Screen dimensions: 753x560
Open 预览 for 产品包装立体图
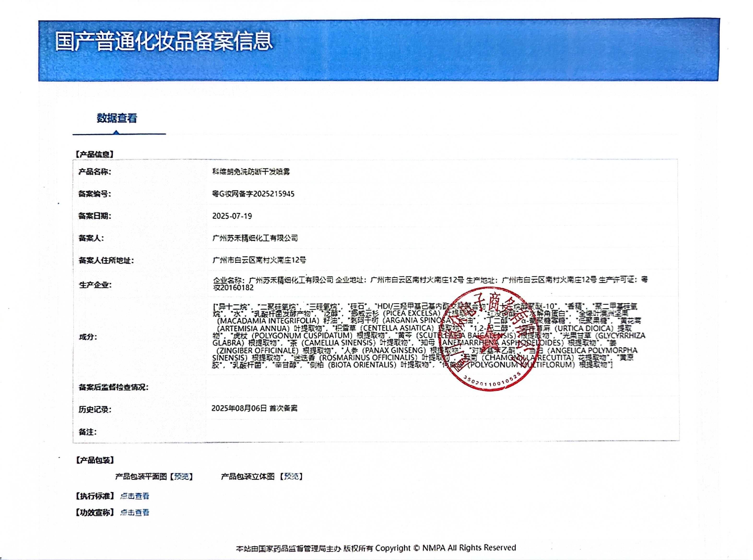(291, 477)
